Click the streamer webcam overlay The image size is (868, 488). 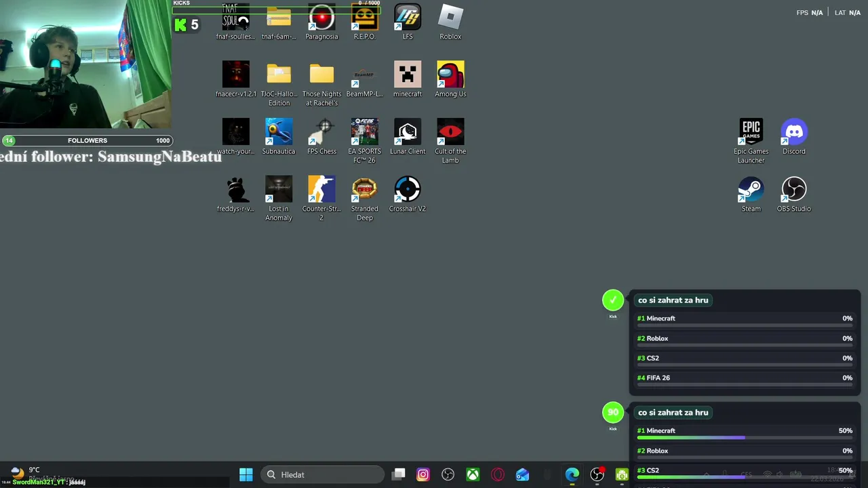85,64
